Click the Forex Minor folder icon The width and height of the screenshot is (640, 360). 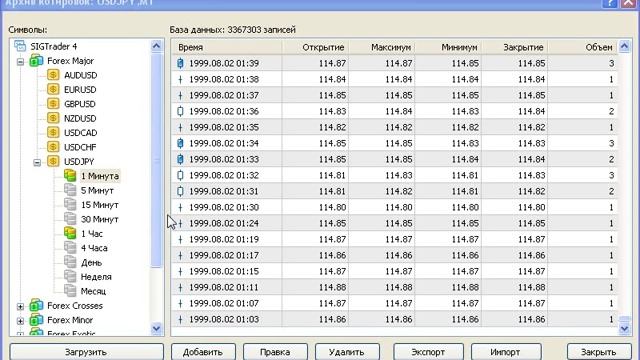coord(36,320)
